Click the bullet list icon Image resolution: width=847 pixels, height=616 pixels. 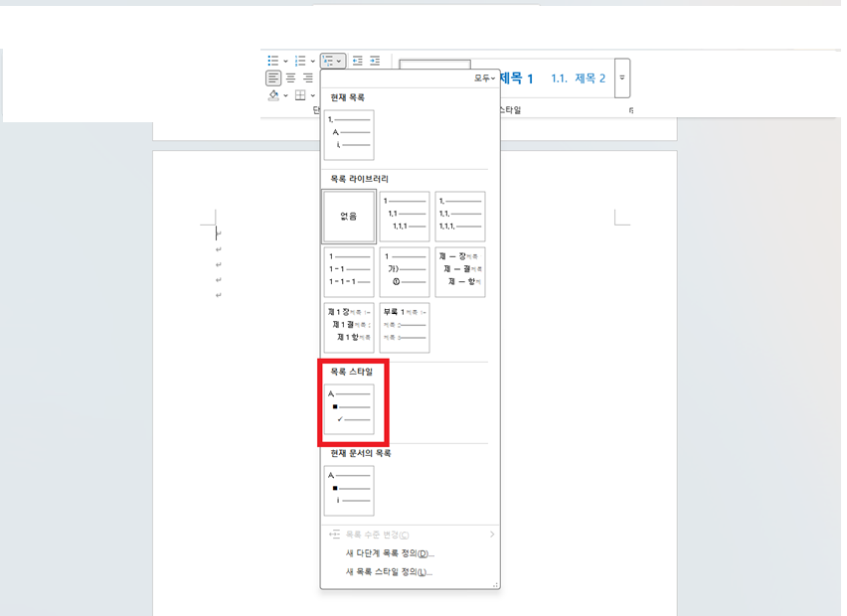273,61
